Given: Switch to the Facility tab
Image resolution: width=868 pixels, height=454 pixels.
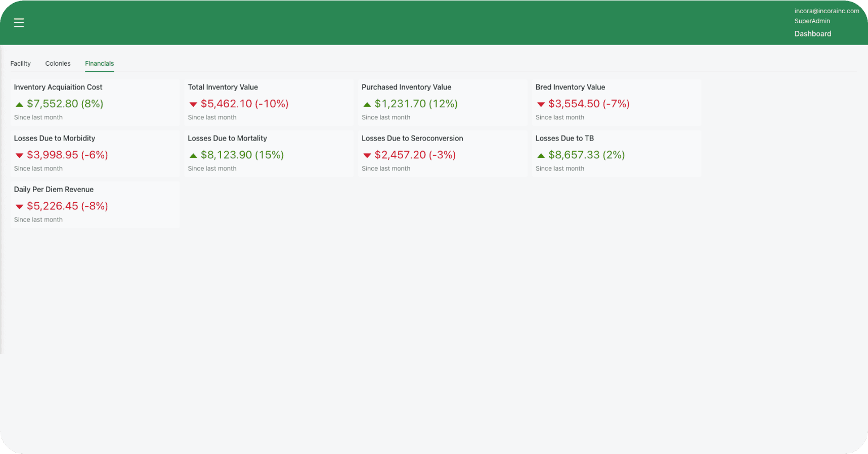Looking at the screenshot, I should pyautogui.click(x=21, y=64).
